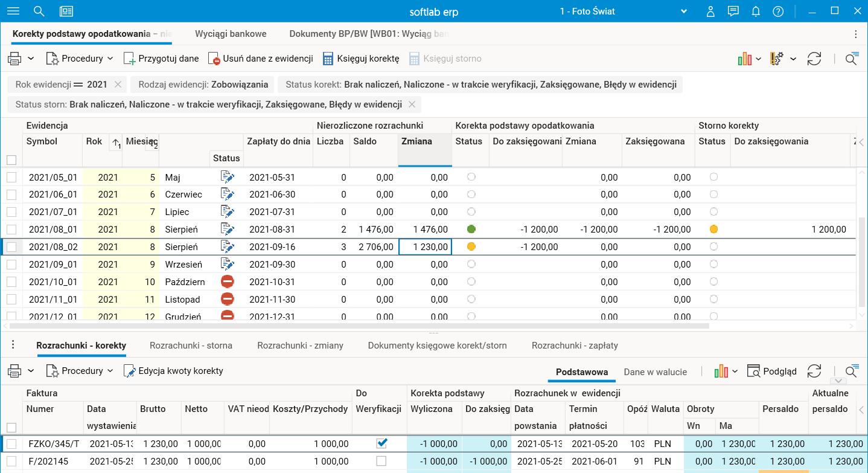868x473 pixels.
Task: Open lower list search filter icon
Action: tap(852, 371)
